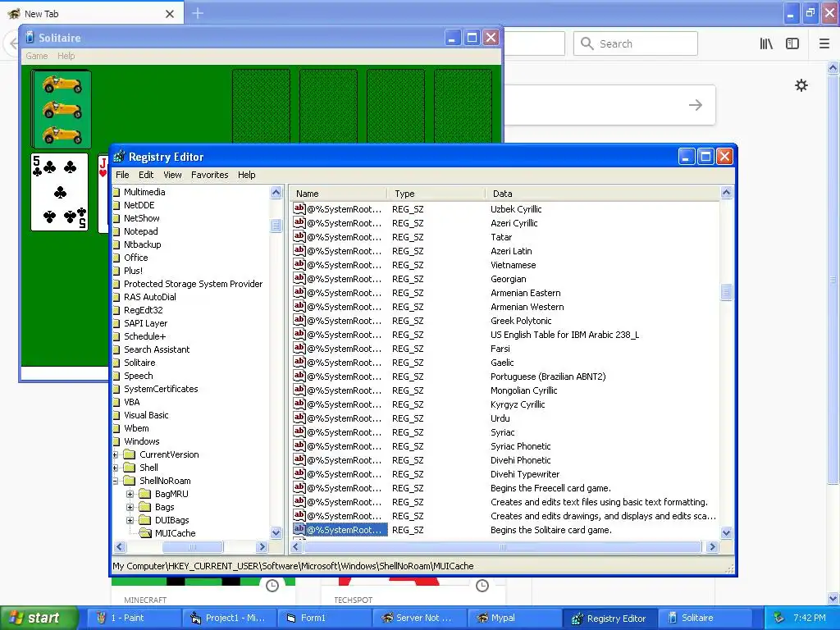Viewport: 840px width, 630px height.
Task: Select the 'Portuguese (Brazilian ABNT2)' entry
Action: (548, 377)
